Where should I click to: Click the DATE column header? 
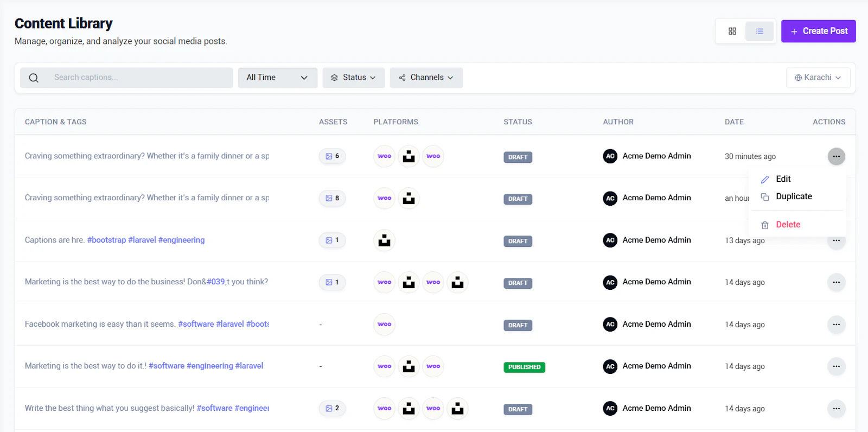[x=734, y=122]
